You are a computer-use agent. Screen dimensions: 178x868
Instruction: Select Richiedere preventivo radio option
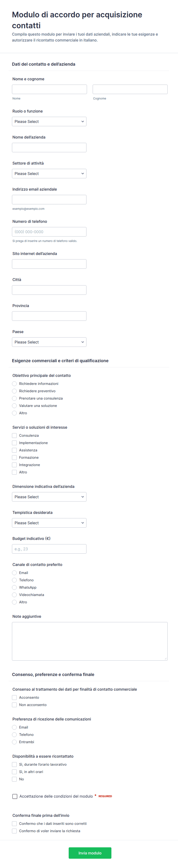pyautogui.click(x=14, y=391)
